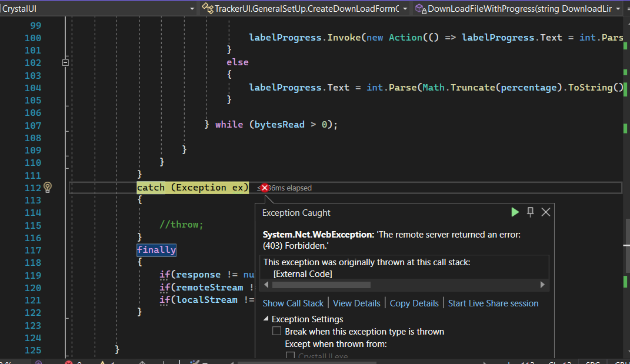
Task: Click 'response' on line 119
Action: click(198, 275)
